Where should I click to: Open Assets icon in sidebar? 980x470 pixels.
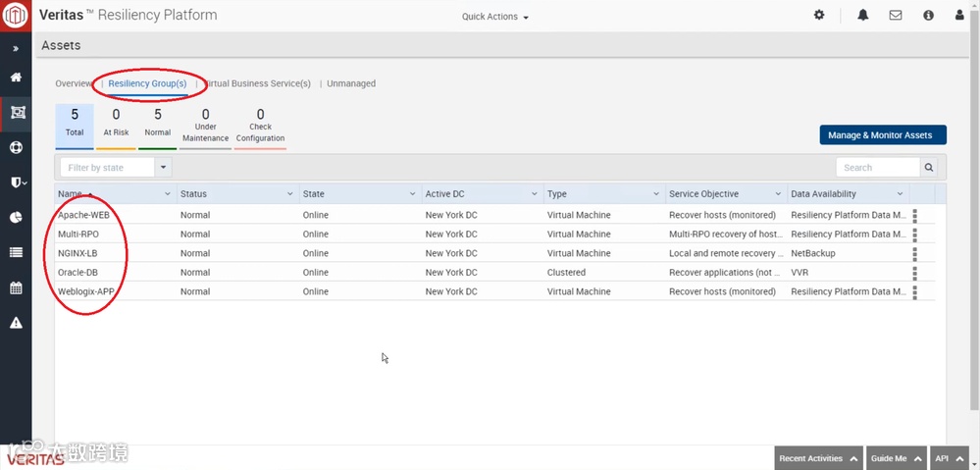coord(17,113)
